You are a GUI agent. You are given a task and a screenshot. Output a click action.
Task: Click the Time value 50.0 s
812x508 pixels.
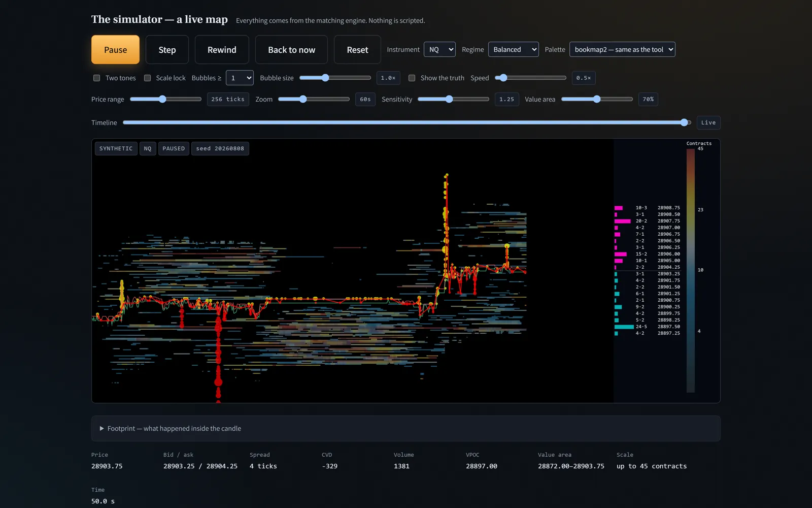(x=103, y=501)
